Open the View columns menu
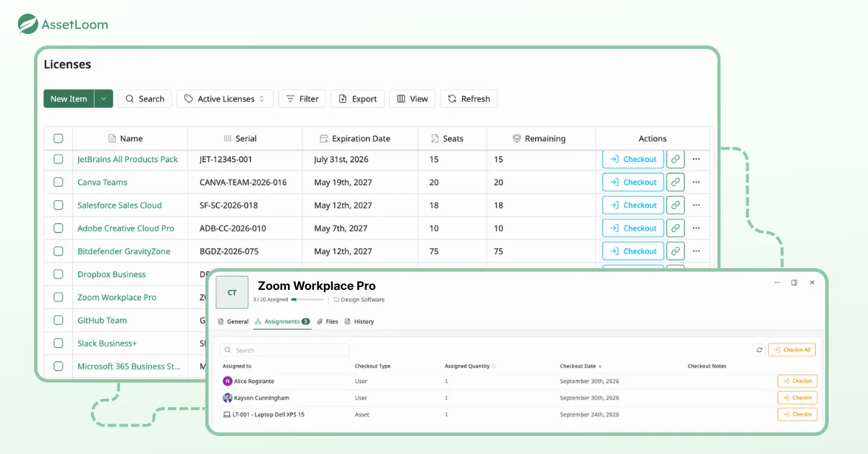 pyautogui.click(x=412, y=99)
